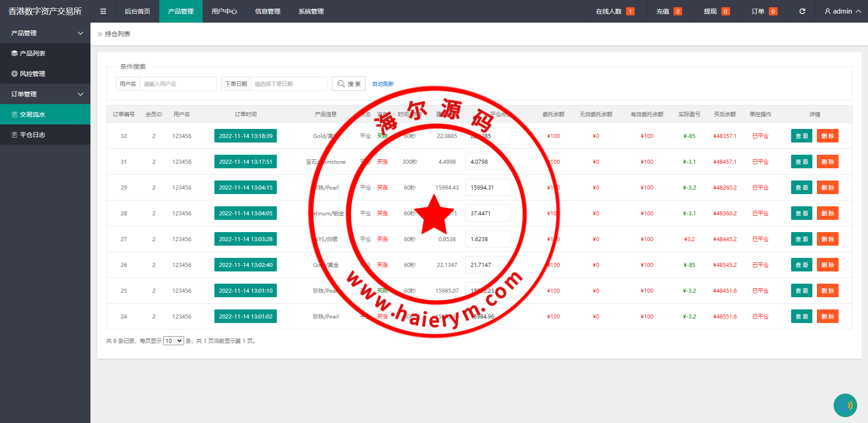Click the refresh icon in top bar

click(802, 11)
